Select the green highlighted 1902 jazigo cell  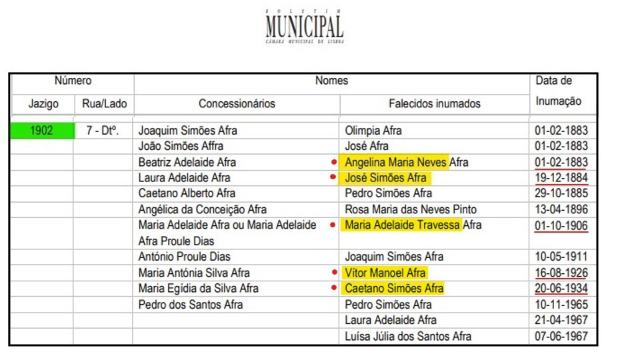(41, 131)
